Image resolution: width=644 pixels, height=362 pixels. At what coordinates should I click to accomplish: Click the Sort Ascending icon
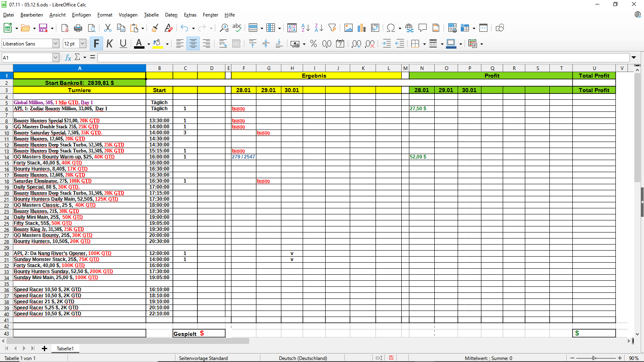click(305, 28)
